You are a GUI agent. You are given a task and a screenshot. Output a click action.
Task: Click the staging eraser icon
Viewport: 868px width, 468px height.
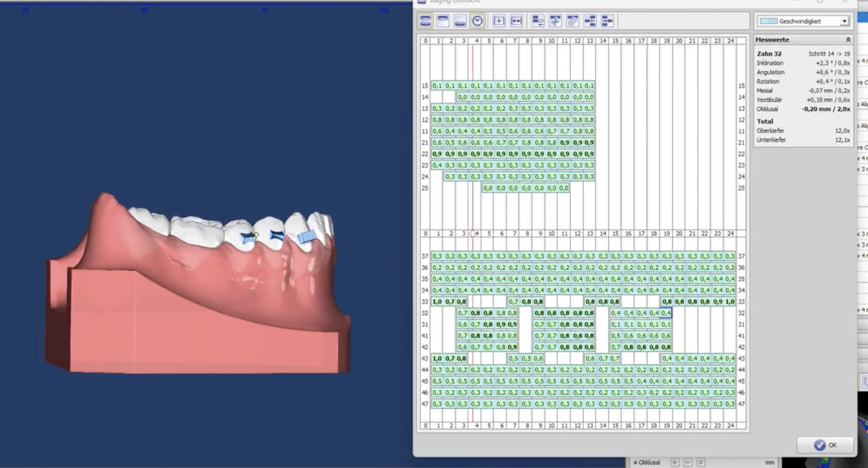pyautogui.click(x=572, y=21)
